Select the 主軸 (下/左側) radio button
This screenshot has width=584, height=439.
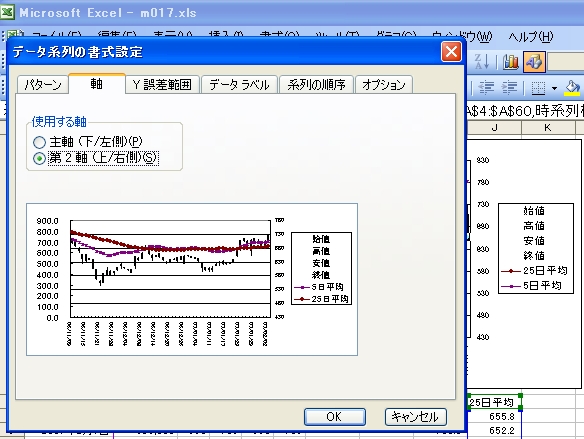coord(39,142)
